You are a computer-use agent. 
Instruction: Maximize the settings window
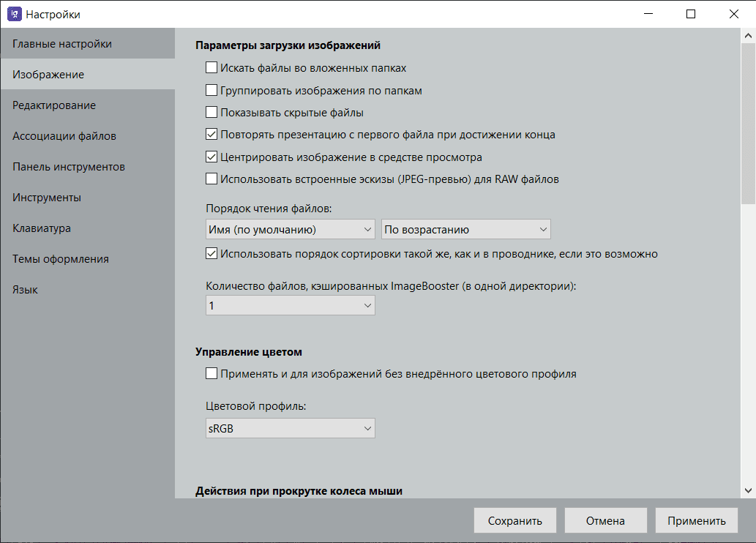[691, 14]
